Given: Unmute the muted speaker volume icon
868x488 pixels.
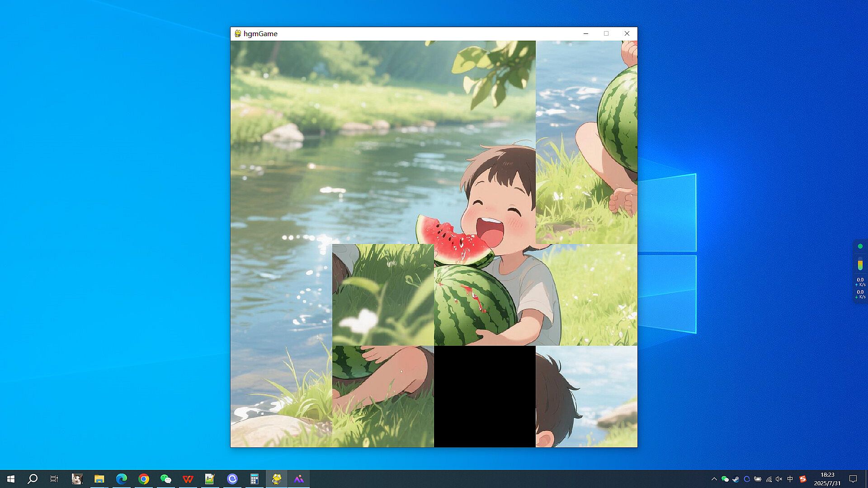Looking at the screenshot, I should pos(779,479).
